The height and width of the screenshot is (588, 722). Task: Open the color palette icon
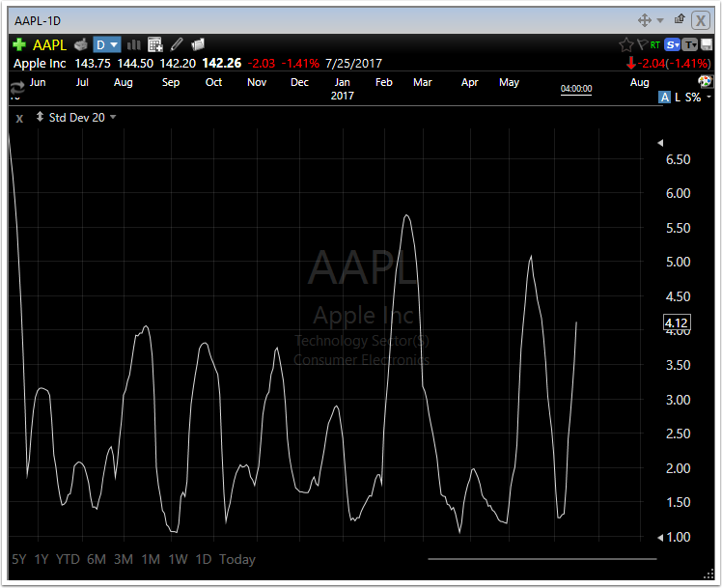coord(705,82)
